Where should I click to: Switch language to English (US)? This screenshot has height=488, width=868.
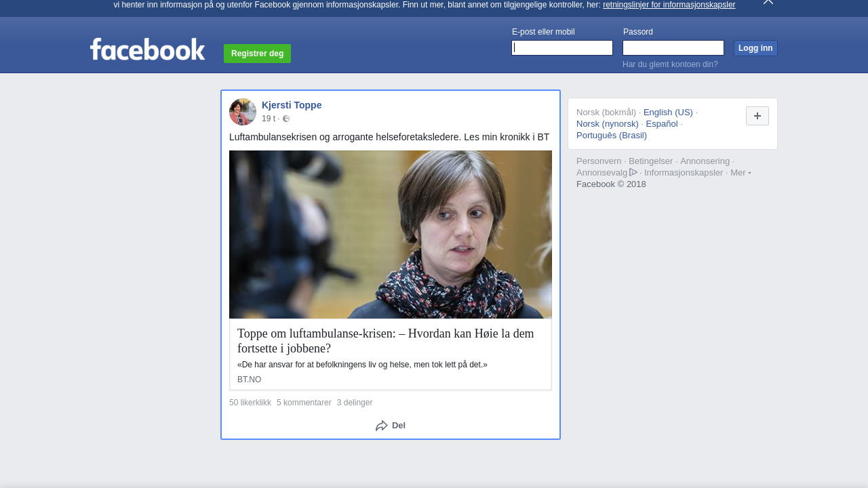pos(668,113)
